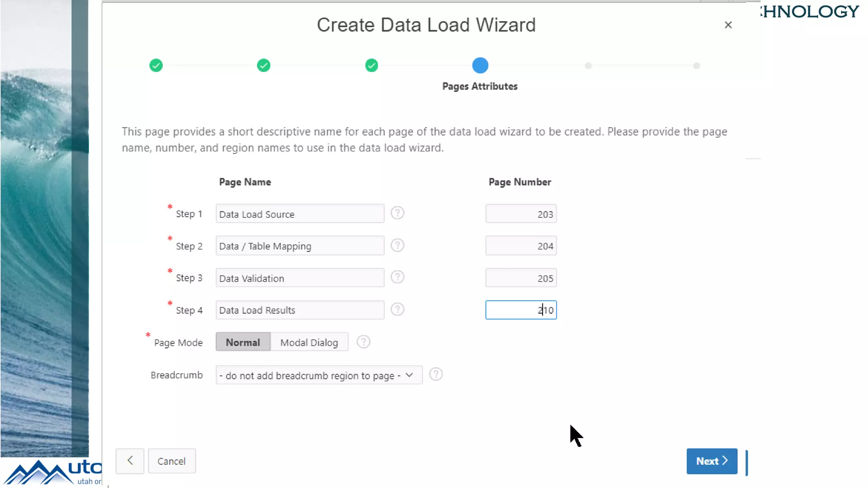Image resolution: width=868 pixels, height=488 pixels.
Task: Click current Pages Attributes step marker
Action: (480, 66)
